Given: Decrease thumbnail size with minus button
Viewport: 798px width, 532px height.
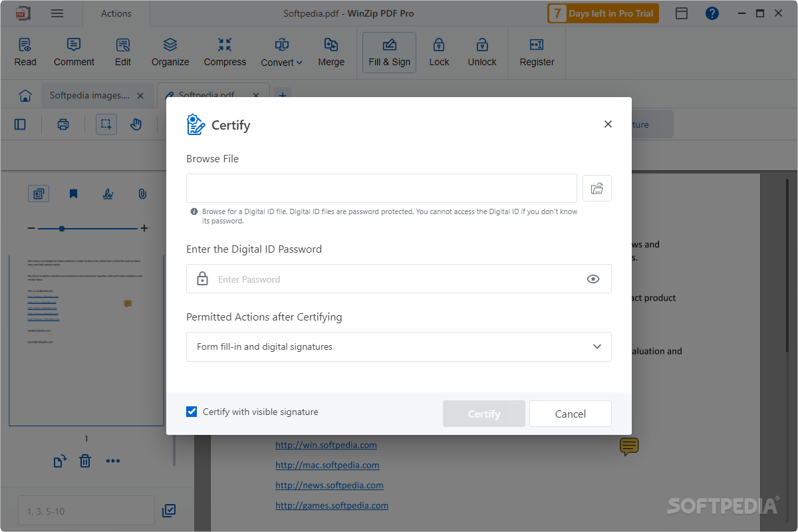Looking at the screenshot, I should tap(31, 228).
